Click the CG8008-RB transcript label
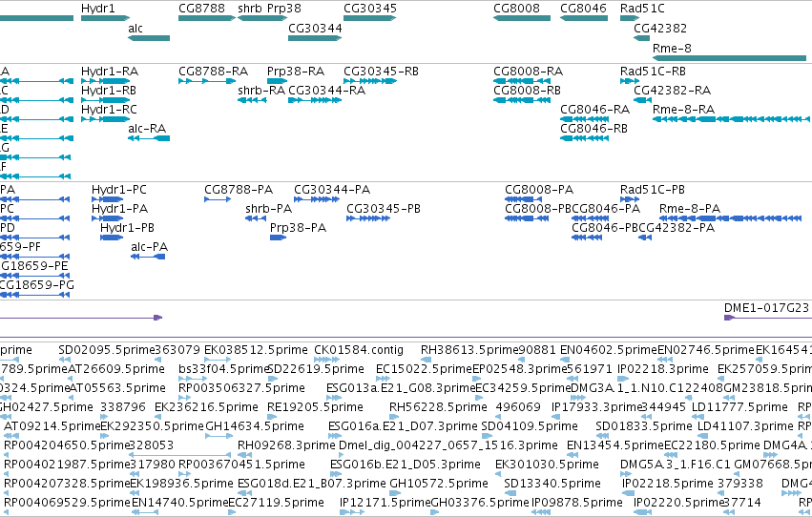812x517 pixels. pyautogui.click(x=527, y=90)
